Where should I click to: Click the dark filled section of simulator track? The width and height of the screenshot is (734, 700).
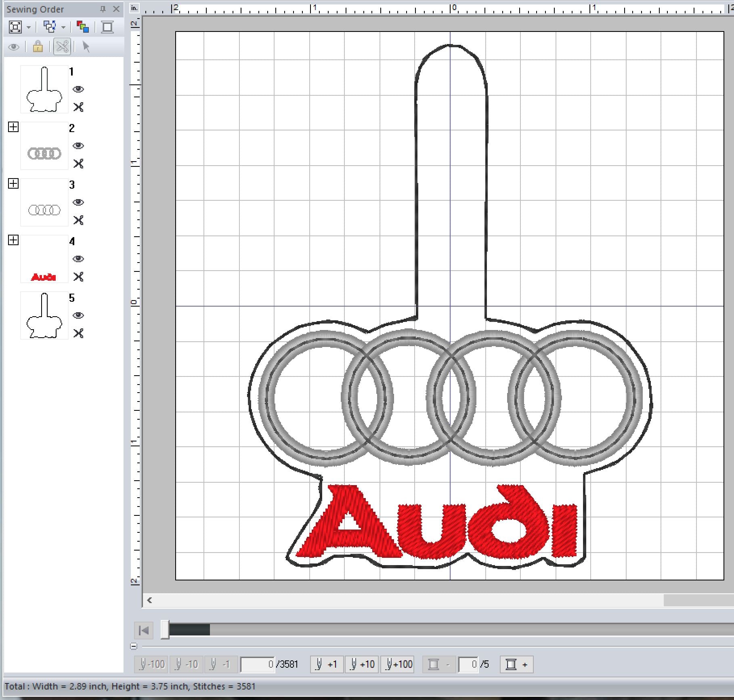coord(189,630)
